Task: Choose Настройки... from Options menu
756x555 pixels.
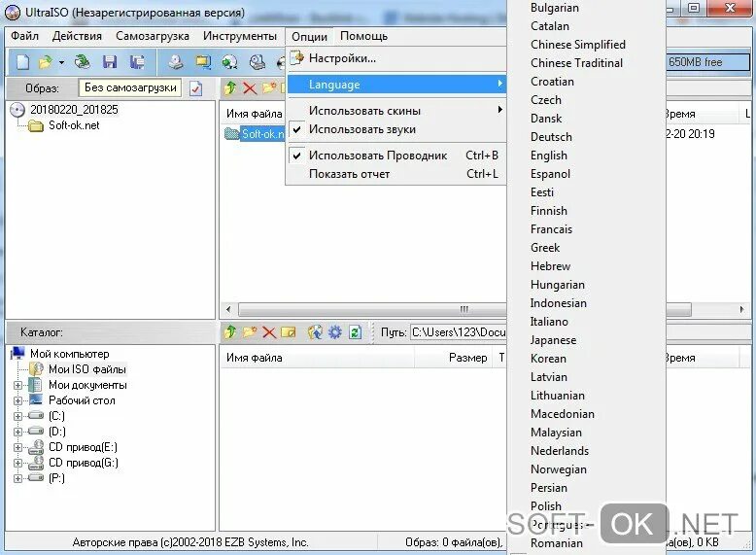Action: (396, 58)
